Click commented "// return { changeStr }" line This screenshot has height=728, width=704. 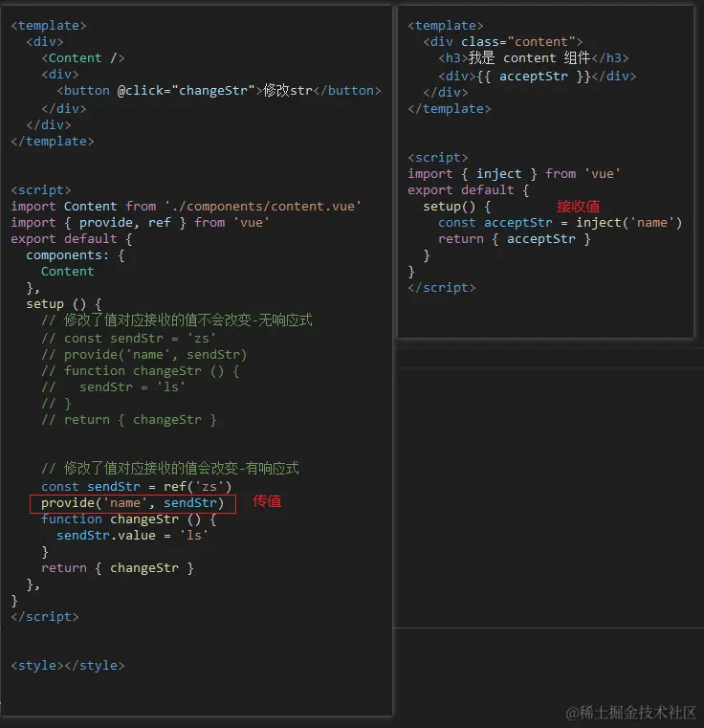(128, 420)
